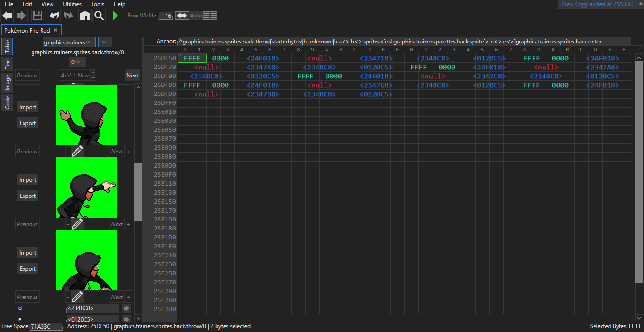Click the Undo arrow icon
Viewport: 644px width, 332px height.
(54, 16)
